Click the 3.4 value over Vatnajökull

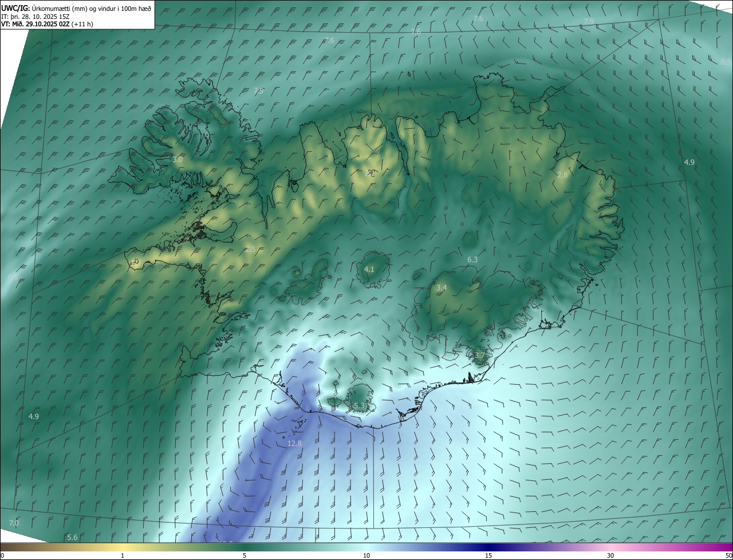[x=442, y=287]
